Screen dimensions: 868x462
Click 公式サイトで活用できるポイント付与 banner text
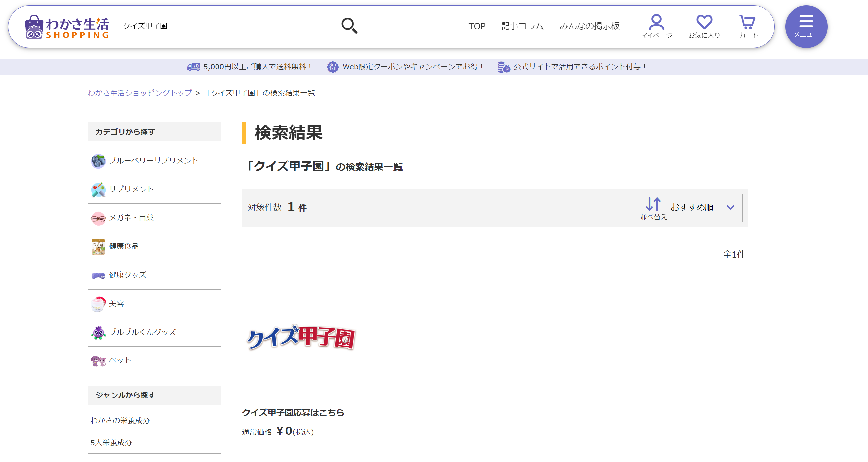[580, 67]
